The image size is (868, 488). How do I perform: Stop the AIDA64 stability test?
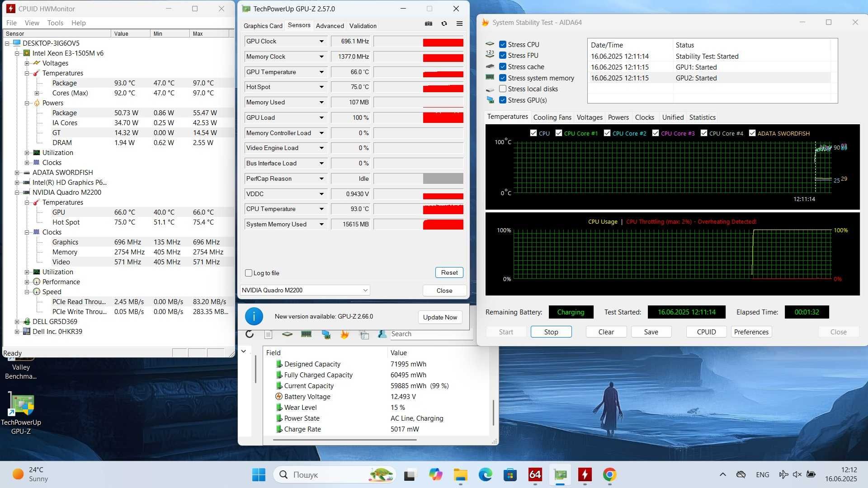pos(551,332)
